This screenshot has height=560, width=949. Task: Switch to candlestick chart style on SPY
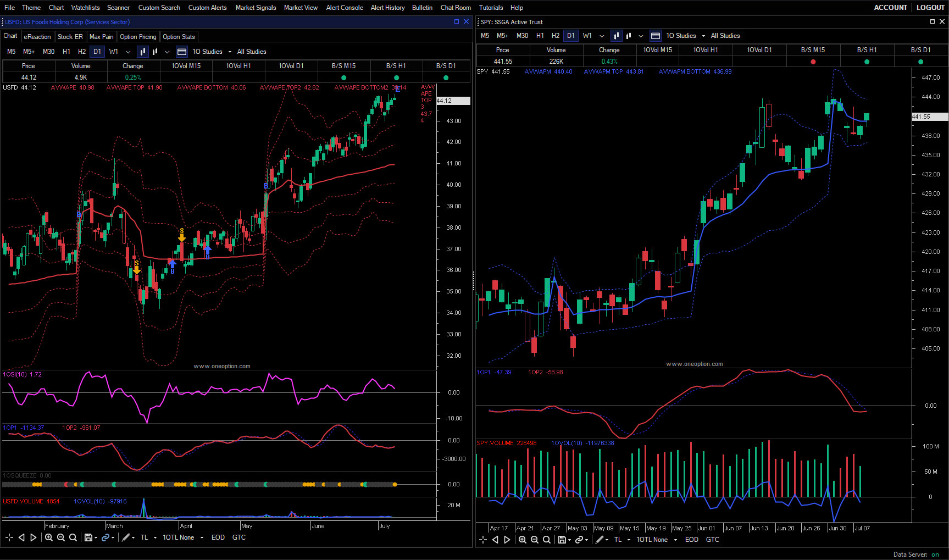(x=615, y=36)
